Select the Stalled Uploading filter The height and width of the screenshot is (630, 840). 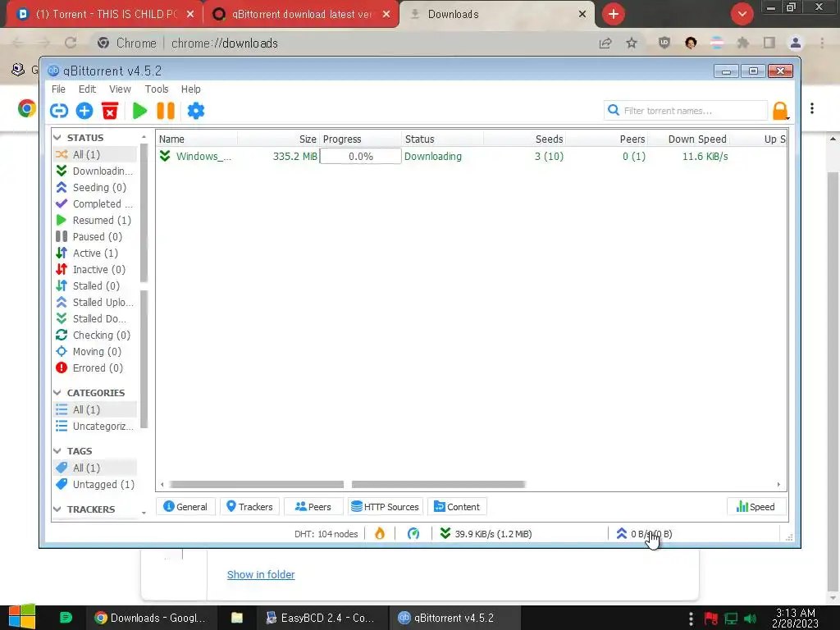95,302
